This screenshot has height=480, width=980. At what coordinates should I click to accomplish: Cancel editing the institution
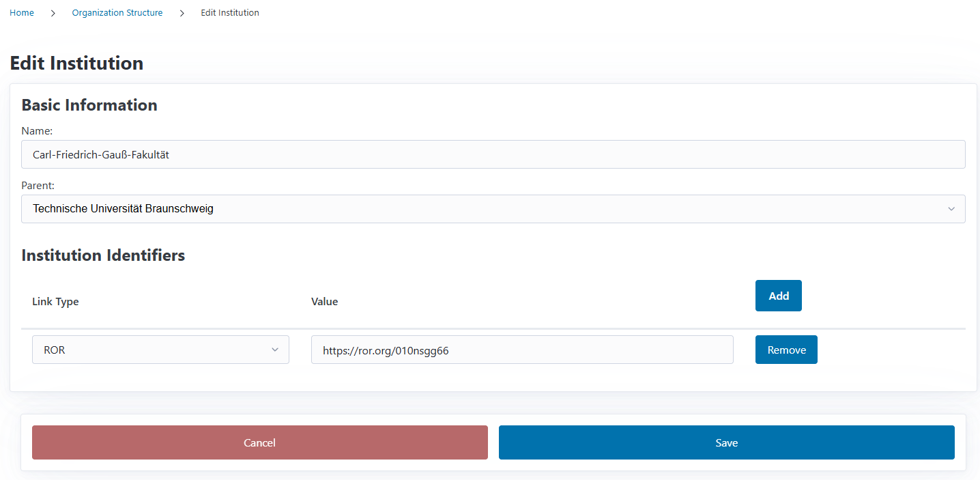pos(259,442)
